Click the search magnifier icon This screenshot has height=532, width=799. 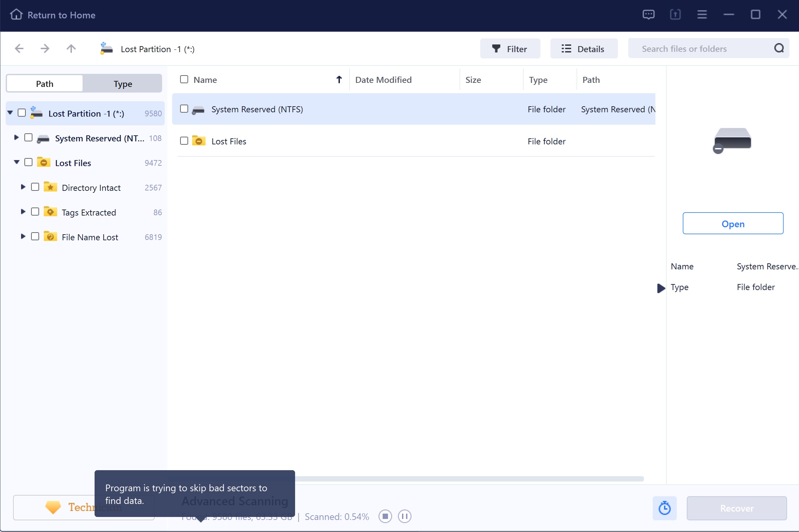pyautogui.click(x=779, y=48)
